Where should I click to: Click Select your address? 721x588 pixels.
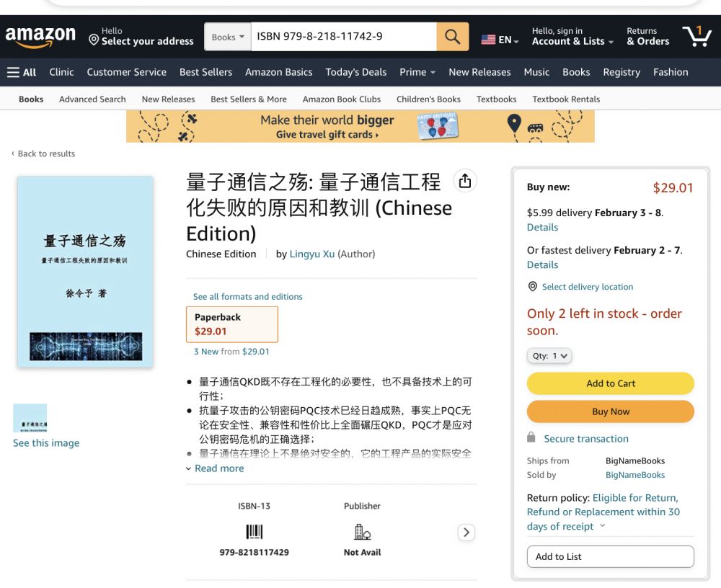click(147, 41)
